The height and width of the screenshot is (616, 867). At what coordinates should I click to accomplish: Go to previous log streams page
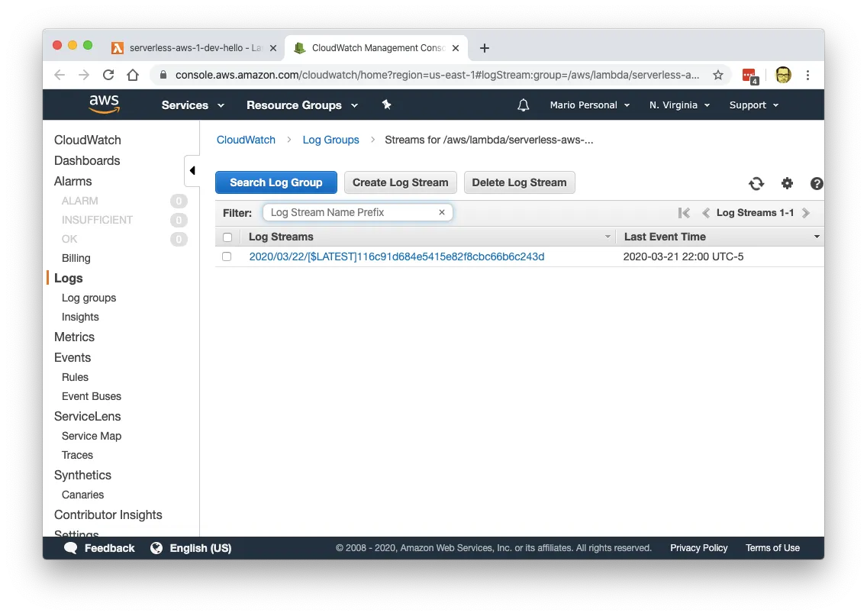pyautogui.click(x=705, y=213)
